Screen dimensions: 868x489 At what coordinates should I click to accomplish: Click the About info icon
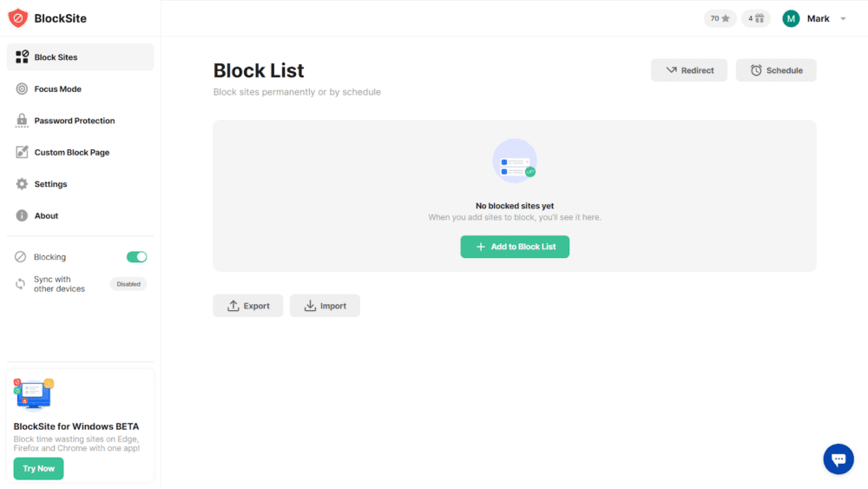(22, 215)
